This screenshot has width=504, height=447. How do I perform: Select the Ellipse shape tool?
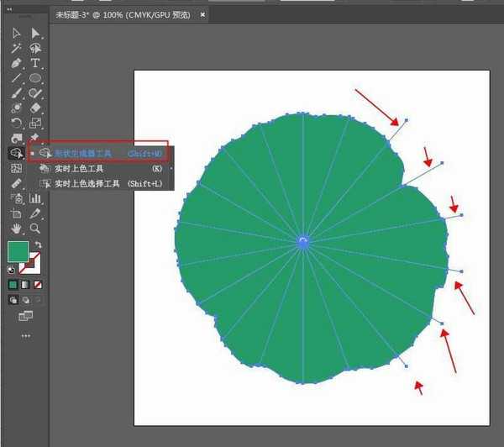pyautogui.click(x=35, y=78)
